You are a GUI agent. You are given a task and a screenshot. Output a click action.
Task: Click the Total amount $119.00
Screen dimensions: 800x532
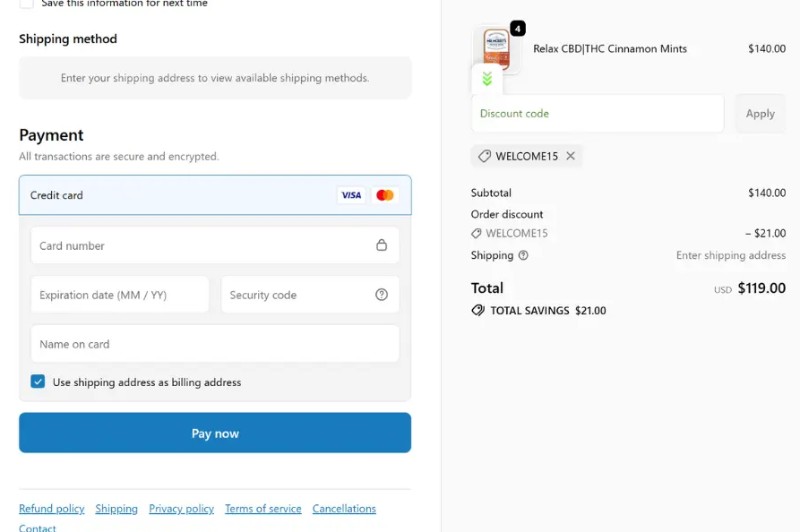(762, 288)
